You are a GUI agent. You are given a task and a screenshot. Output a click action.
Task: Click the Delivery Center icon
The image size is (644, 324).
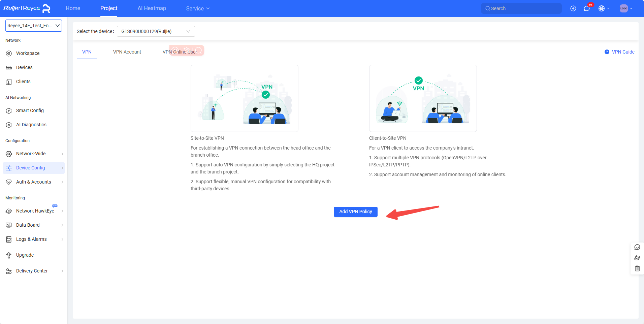[x=9, y=271]
